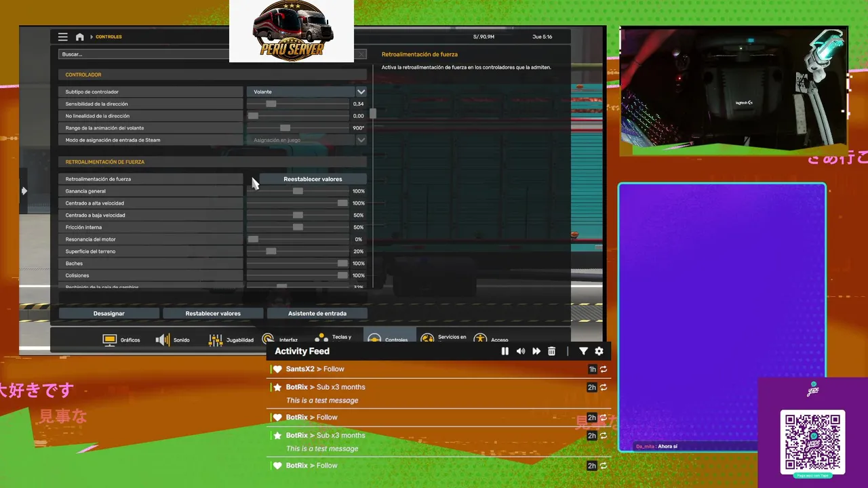Viewport: 868px width, 488px height.
Task: Open the Jugabilidad tab
Action: pyautogui.click(x=231, y=340)
